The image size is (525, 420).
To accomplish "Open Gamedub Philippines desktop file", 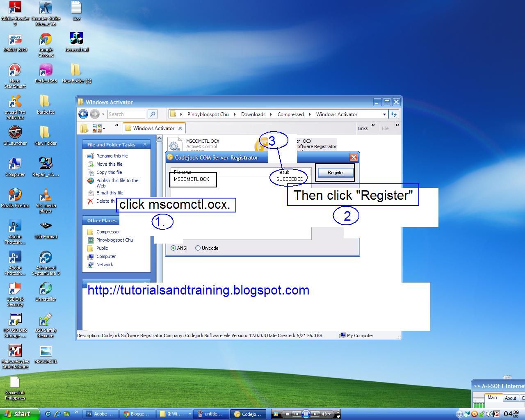I will 15,388.
